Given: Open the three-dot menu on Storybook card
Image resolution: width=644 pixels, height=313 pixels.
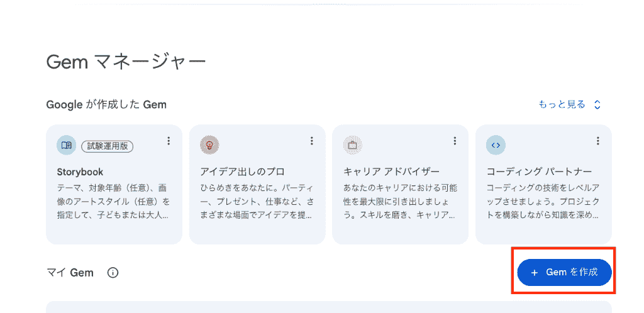Looking at the screenshot, I should pyautogui.click(x=169, y=141).
